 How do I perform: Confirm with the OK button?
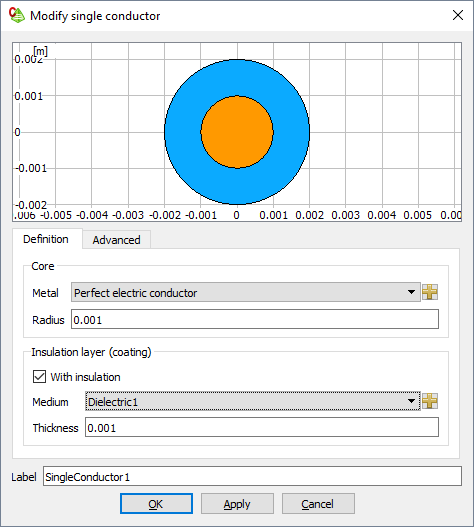[156, 504]
